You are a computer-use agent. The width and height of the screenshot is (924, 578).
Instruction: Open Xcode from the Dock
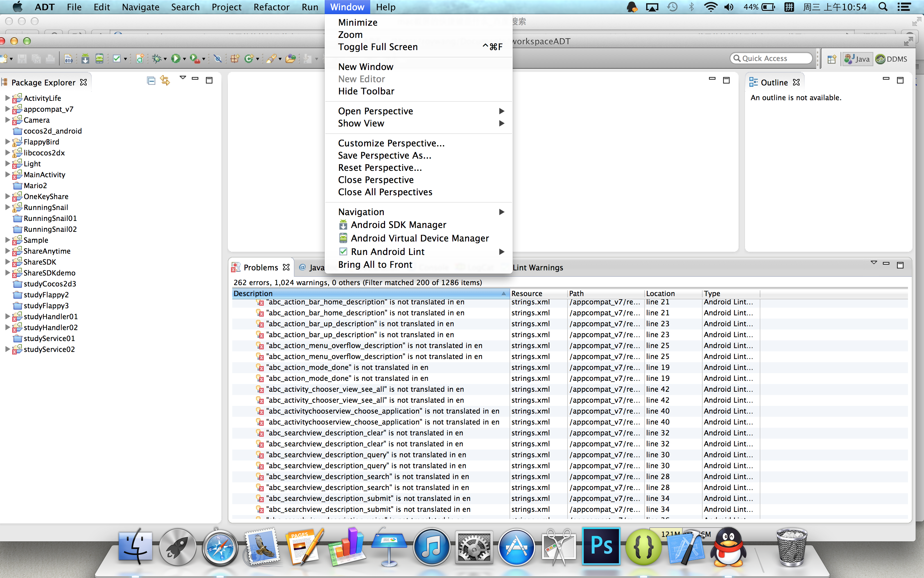686,548
